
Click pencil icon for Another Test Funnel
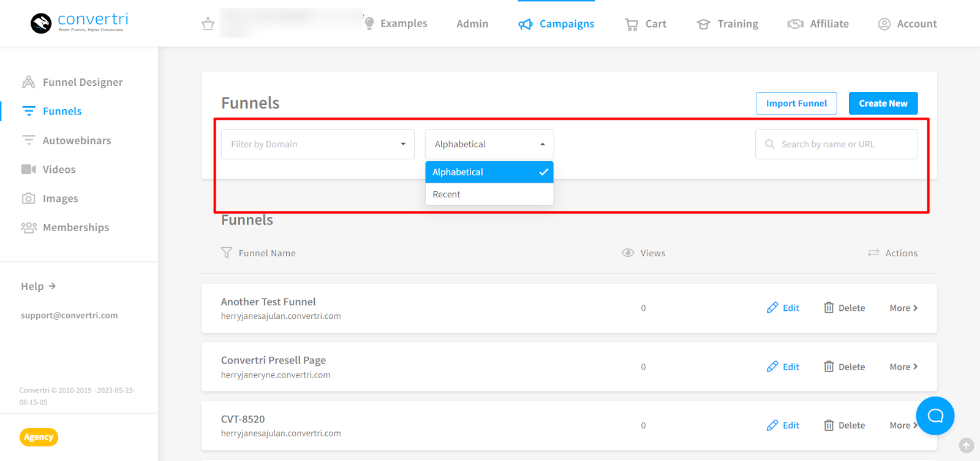pyautogui.click(x=772, y=308)
